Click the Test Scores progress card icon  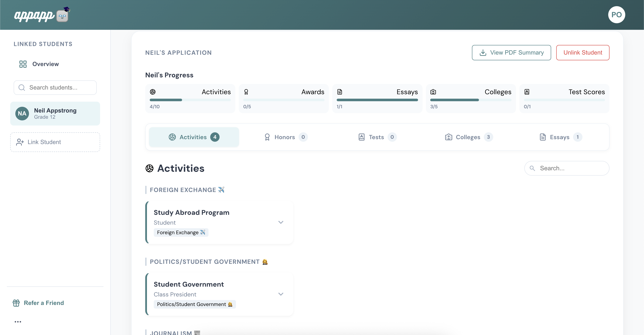pos(527,92)
